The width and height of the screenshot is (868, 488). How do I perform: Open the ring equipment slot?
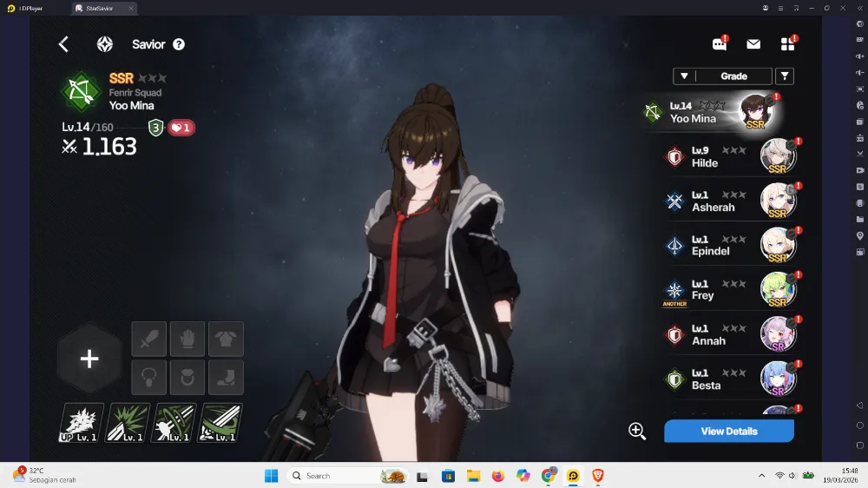click(x=187, y=378)
